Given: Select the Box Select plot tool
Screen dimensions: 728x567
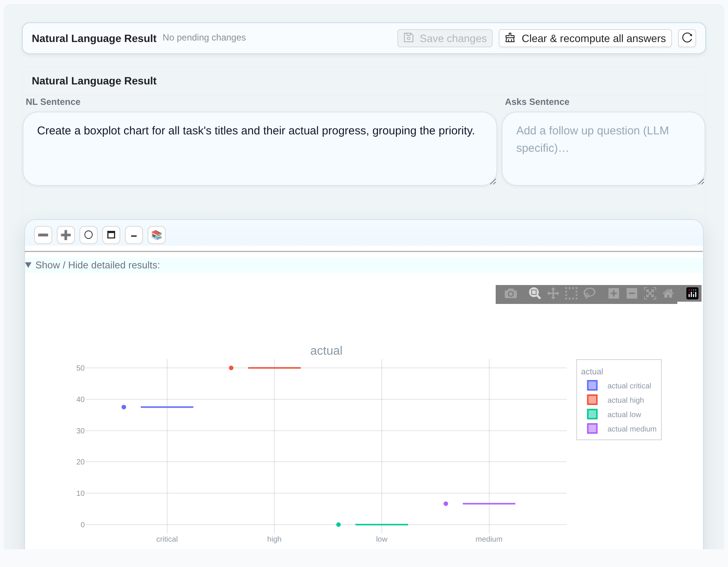Looking at the screenshot, I should [571, 293].
